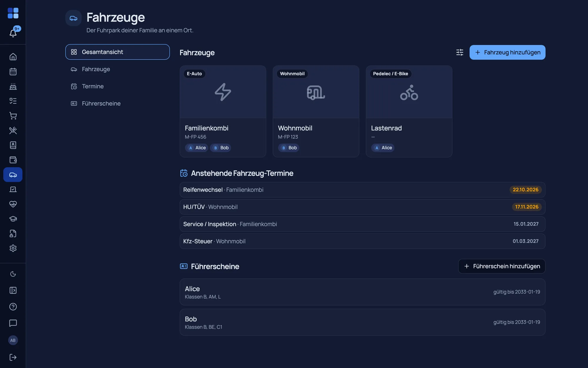This screenshot has width=588, height=368.
Task: Open Lastenrad vehicle card
Action: pyautogui.click(x=409, y=111)
